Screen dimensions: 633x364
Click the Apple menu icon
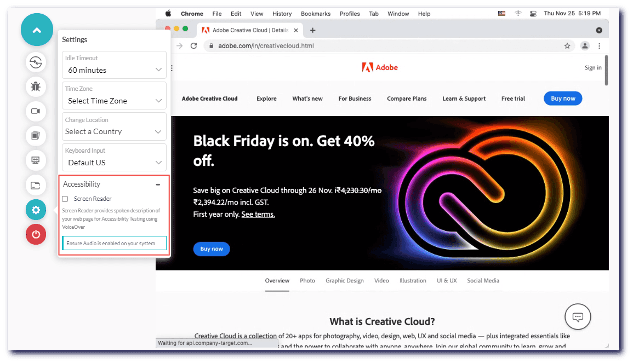coord(168,13)
